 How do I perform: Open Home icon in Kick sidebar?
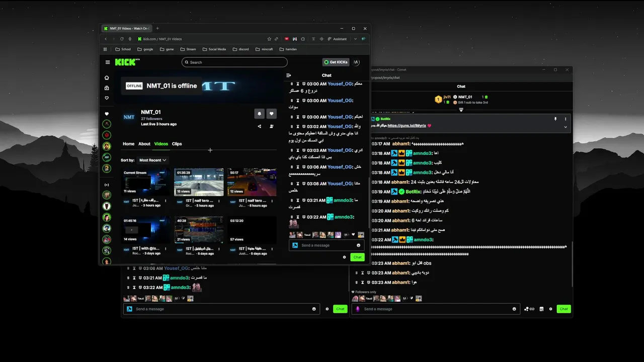(x=107, y=78)
